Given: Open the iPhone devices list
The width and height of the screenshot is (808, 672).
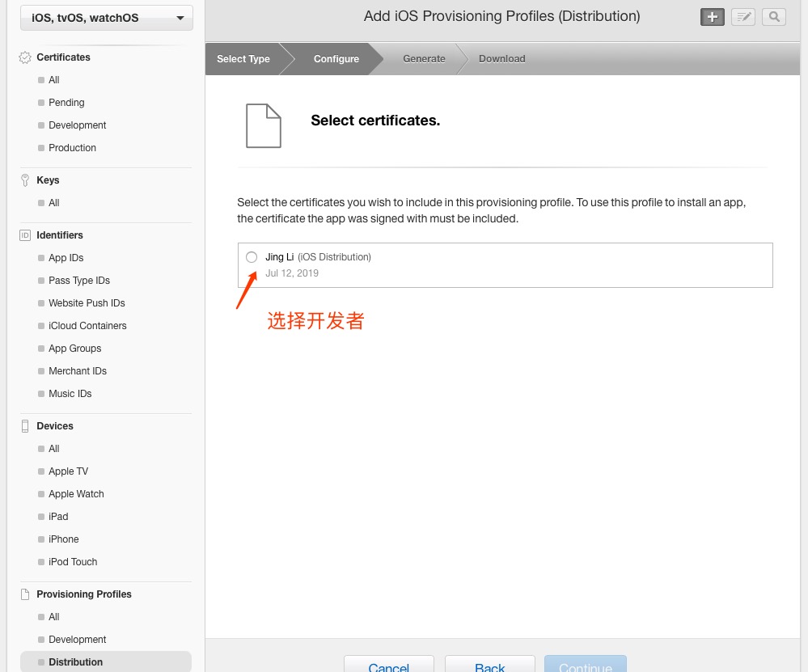Looking at the screenshot, I should pos(64,539).
